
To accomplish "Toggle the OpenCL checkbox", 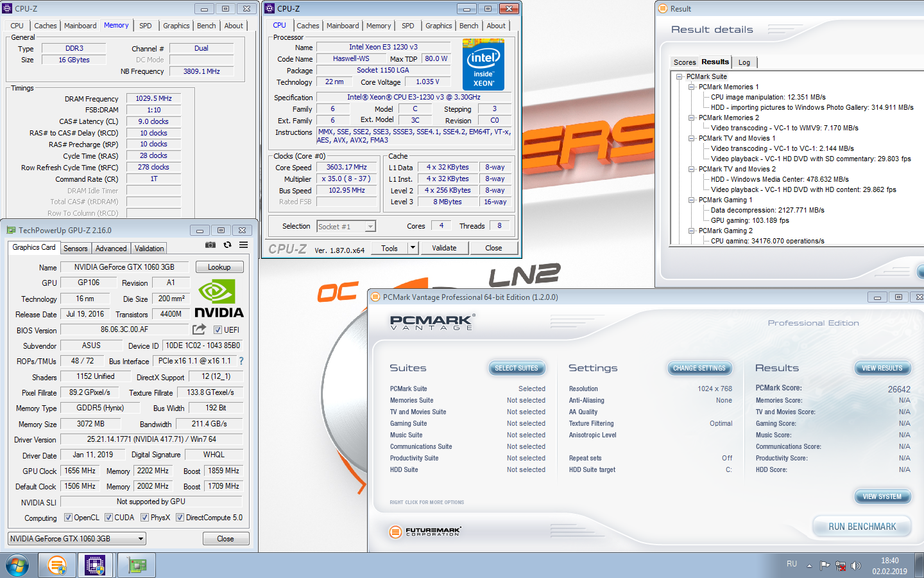I will pyautogui.click(x=68, y=518).
